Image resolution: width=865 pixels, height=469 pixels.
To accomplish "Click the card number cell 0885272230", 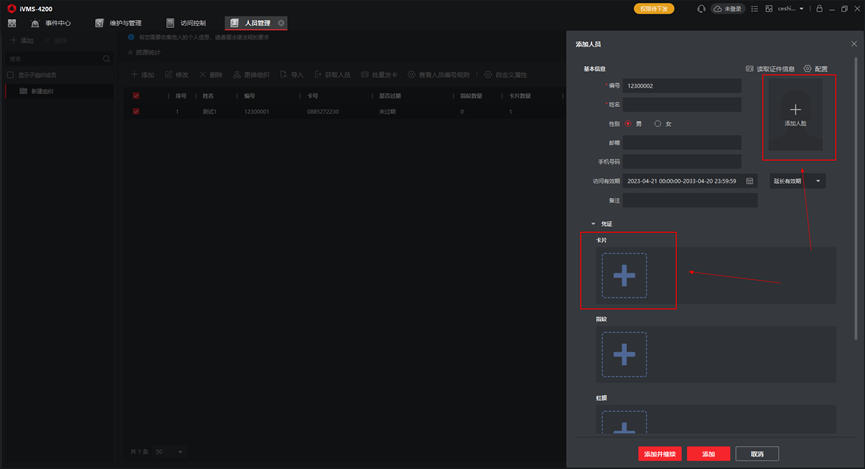I will [x=323, y=111].
